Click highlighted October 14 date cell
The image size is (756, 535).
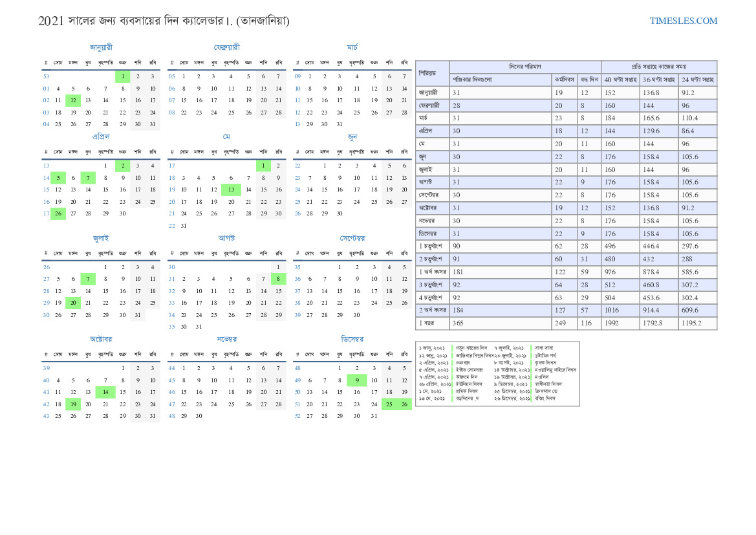[105, 392]
